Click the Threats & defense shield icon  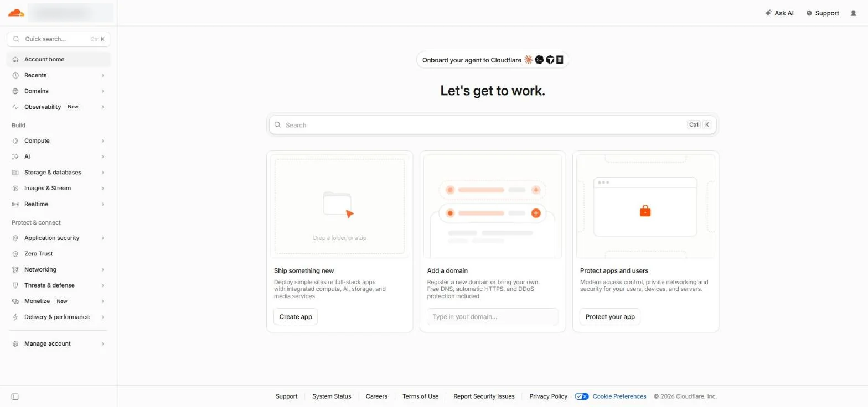click(x=15, y=285)
